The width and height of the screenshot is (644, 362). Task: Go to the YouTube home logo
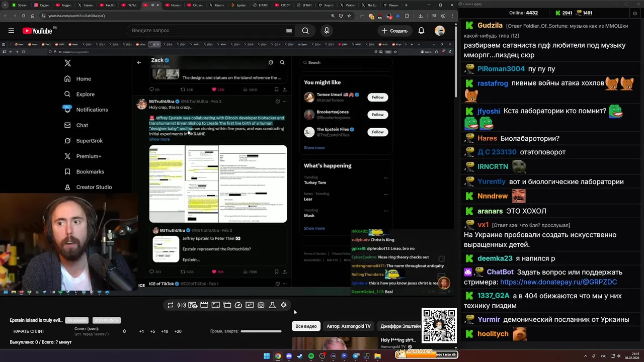pos(38,31)
